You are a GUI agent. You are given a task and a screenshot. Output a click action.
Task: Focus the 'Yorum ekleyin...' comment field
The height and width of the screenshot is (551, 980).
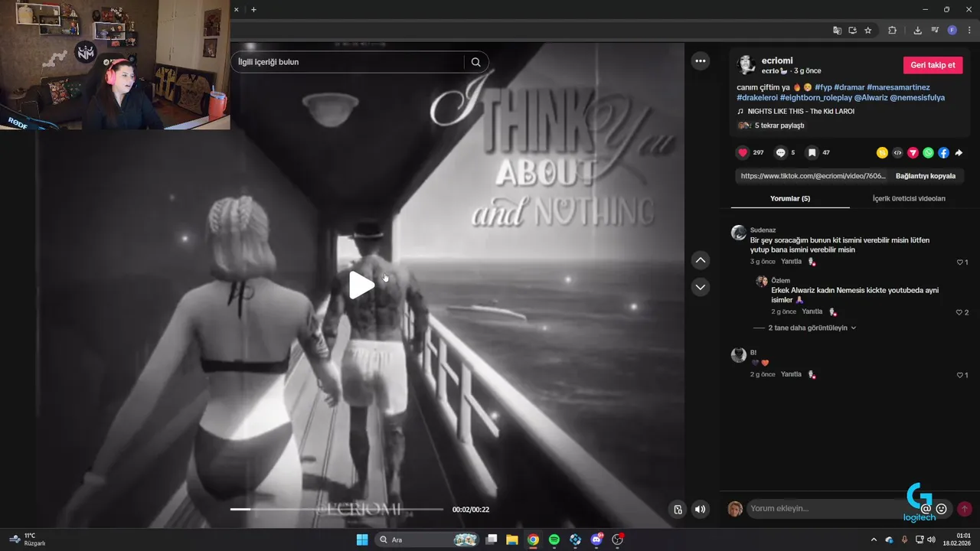click(831, 509)
